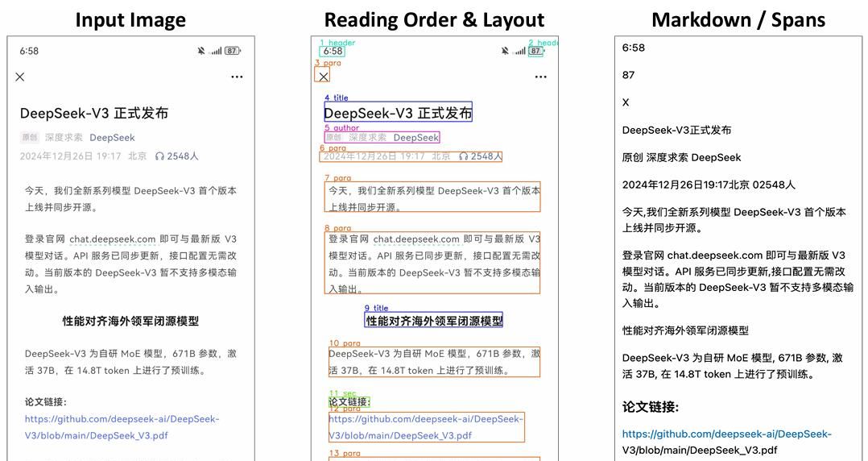Click the 深度求索 author name in Input Image
Viewport: 868px width, 461px height.
[64, 138]
